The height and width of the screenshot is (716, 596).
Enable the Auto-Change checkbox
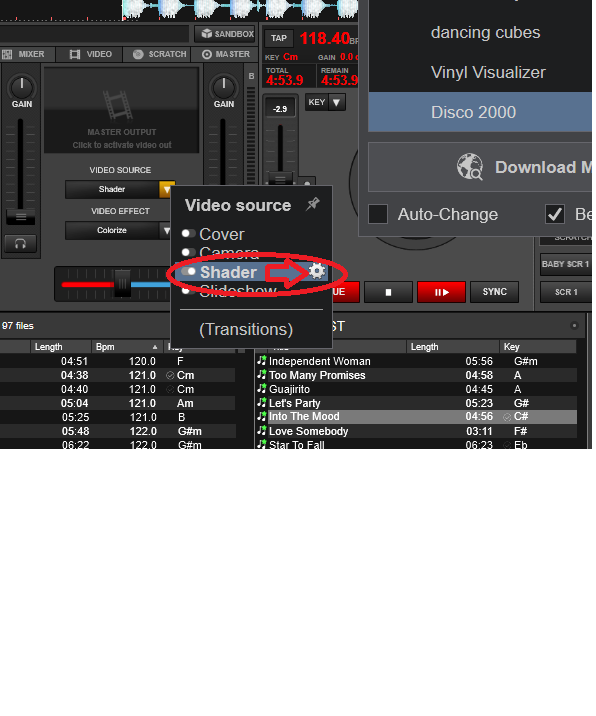click(x=378, y=214)
